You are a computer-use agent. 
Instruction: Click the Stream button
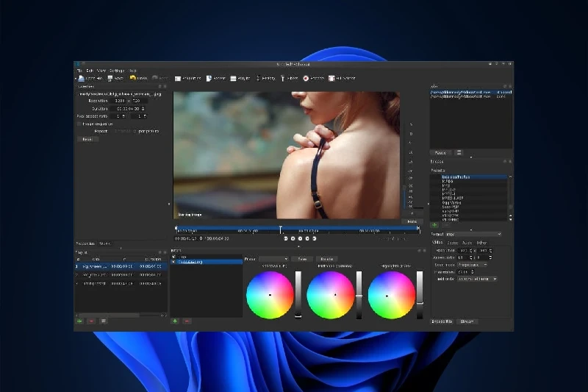(467, 321)
